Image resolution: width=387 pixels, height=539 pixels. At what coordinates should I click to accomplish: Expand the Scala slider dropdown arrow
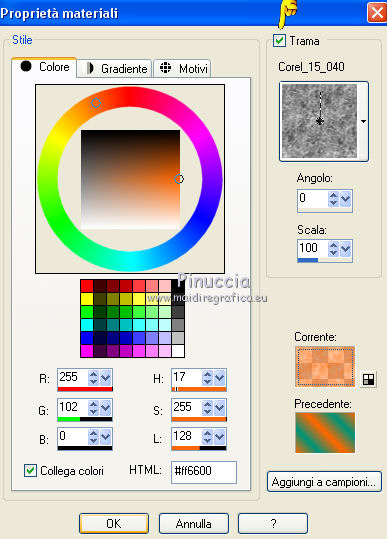pyautogui.click(x=345, y=248)
